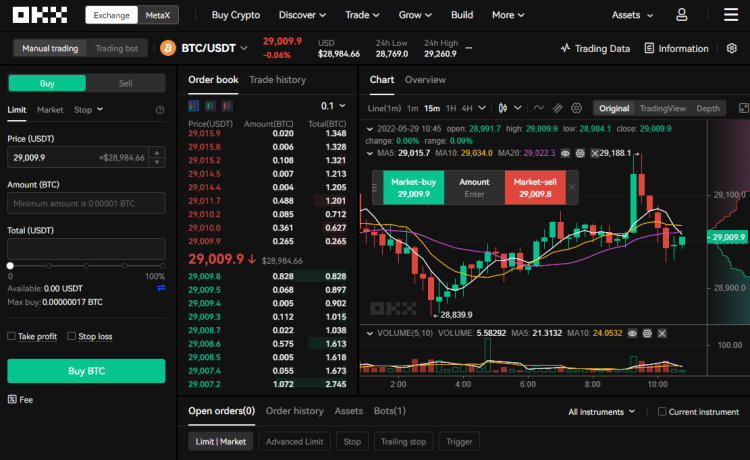Switch chart to TradingView mode
The image size is (750, 460).
click(662, 108)
